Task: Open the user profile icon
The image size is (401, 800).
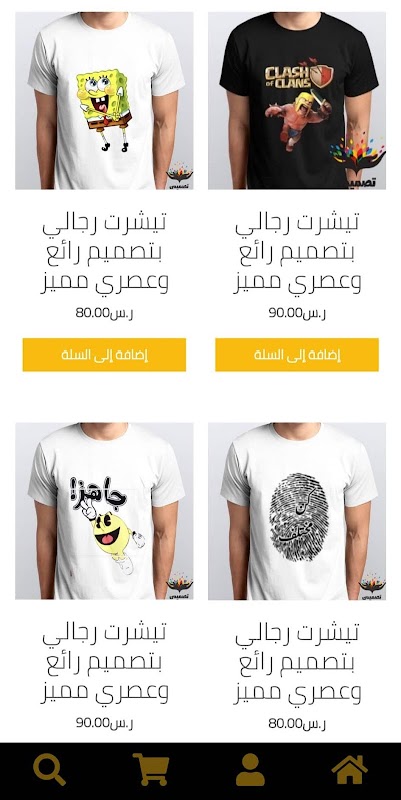Action: [x=250, y=769]
